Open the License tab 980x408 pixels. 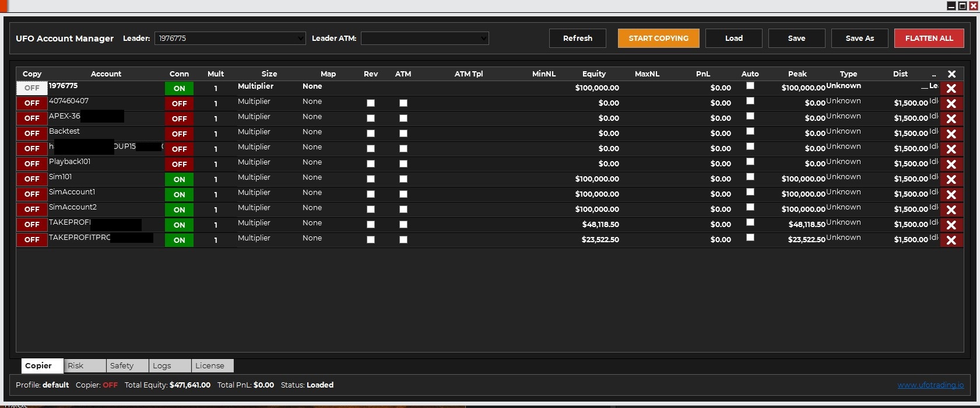[212, 365]
